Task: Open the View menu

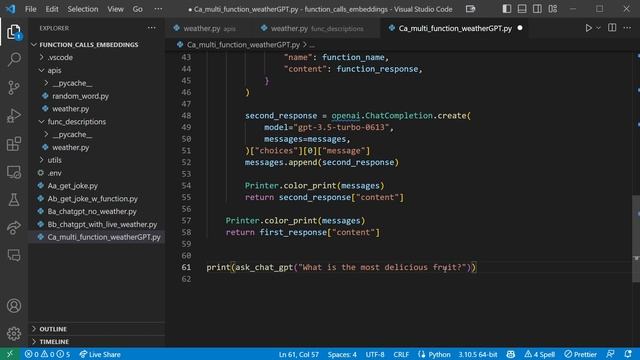Action: point(115,9)
